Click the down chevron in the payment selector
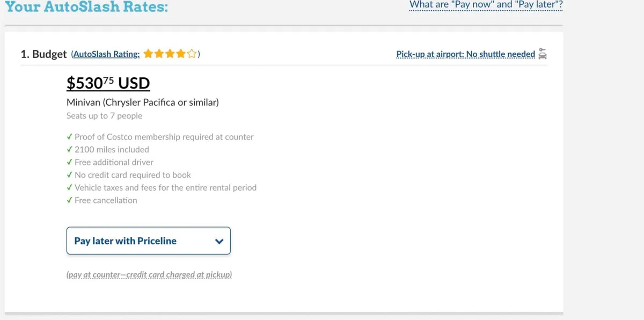 (219, 241)
